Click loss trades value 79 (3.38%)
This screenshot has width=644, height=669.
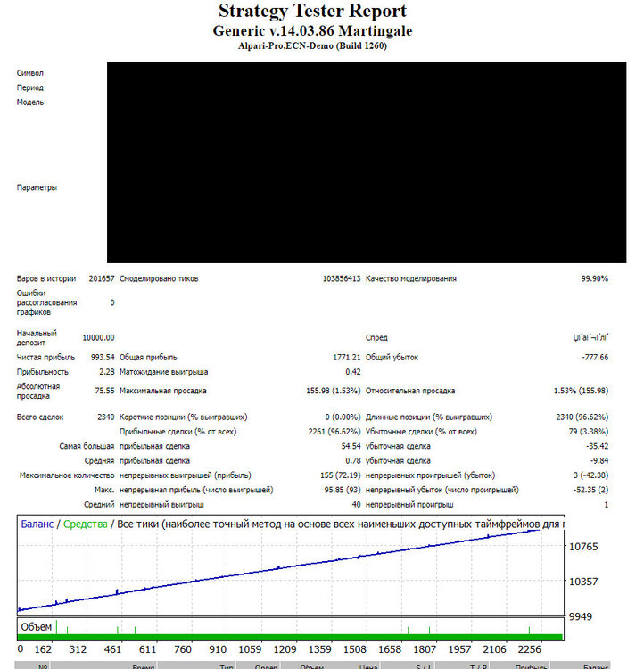click(589, 432)
